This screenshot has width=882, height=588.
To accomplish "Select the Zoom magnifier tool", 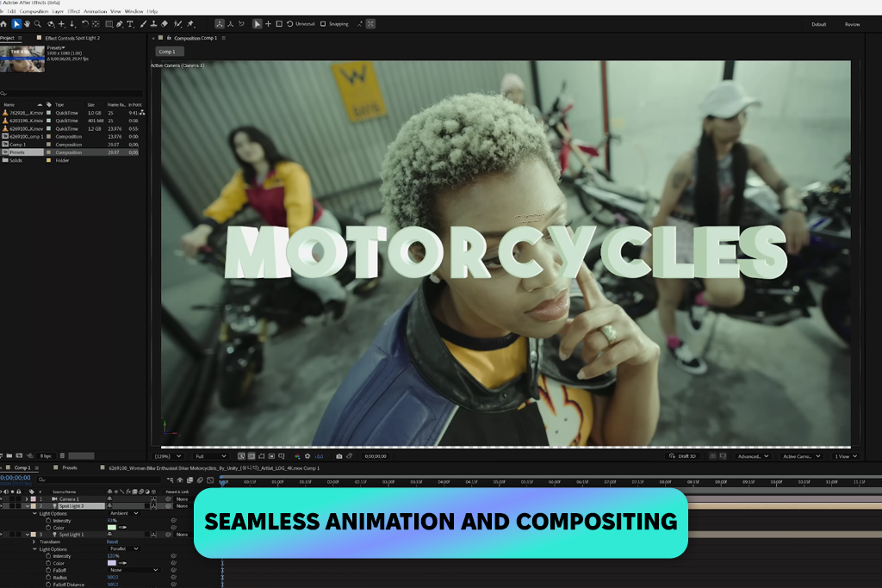I will click(38, 24).
